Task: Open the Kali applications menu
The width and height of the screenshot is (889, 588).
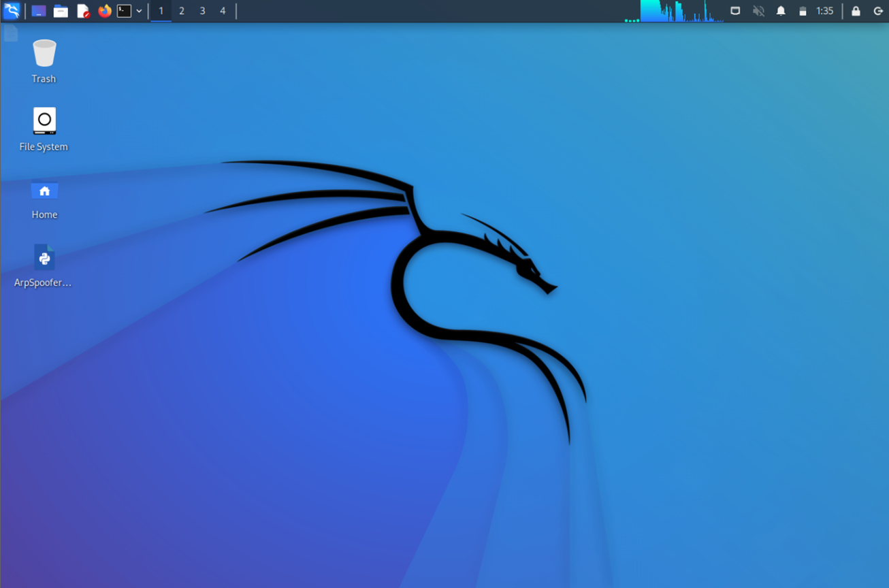Action: (12, 11)
